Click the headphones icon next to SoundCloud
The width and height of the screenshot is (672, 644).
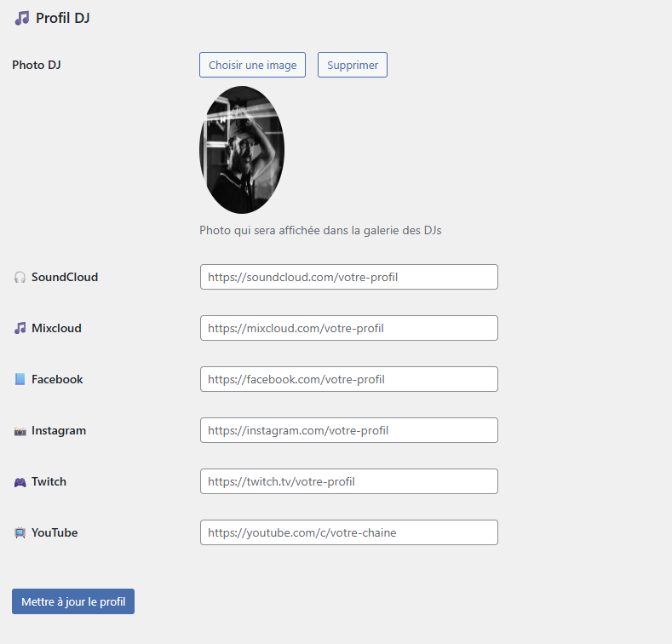click(20, 277)
